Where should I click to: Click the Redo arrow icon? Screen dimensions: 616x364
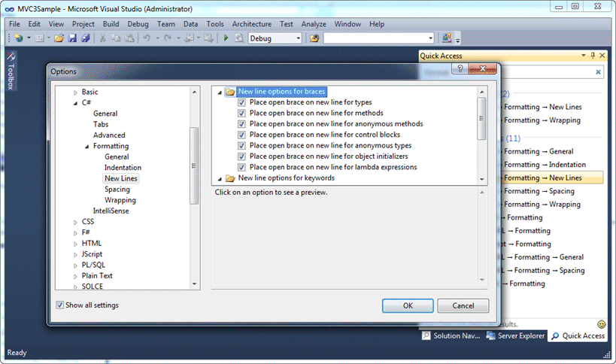coord(168,38)
